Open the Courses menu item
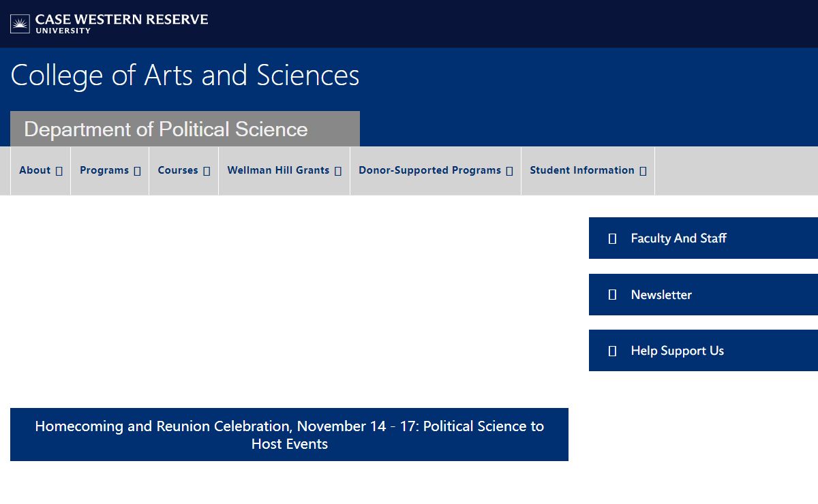Image resolution: width=818 pixels, height=504 pixels. (x=184, y=171)
